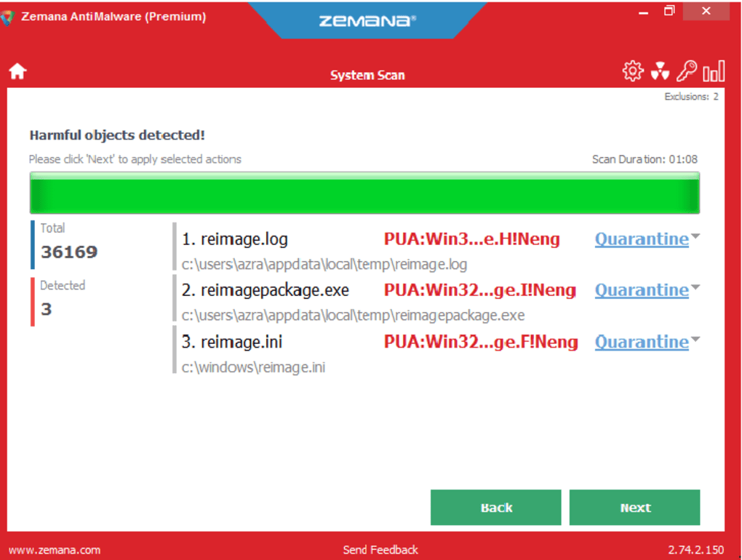Viewport: 742px width, 560px height.
Task: Open Quarantine action for reimage.log
Action: coord(642,239)
